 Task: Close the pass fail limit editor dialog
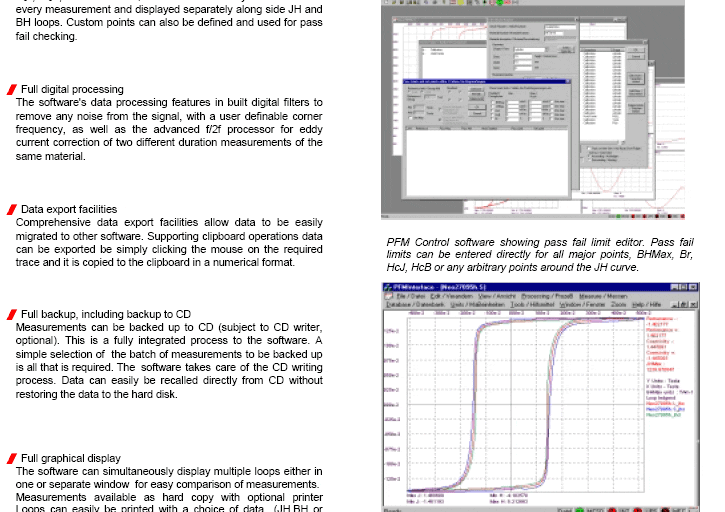pyautogui.click(x=568, y=82)
